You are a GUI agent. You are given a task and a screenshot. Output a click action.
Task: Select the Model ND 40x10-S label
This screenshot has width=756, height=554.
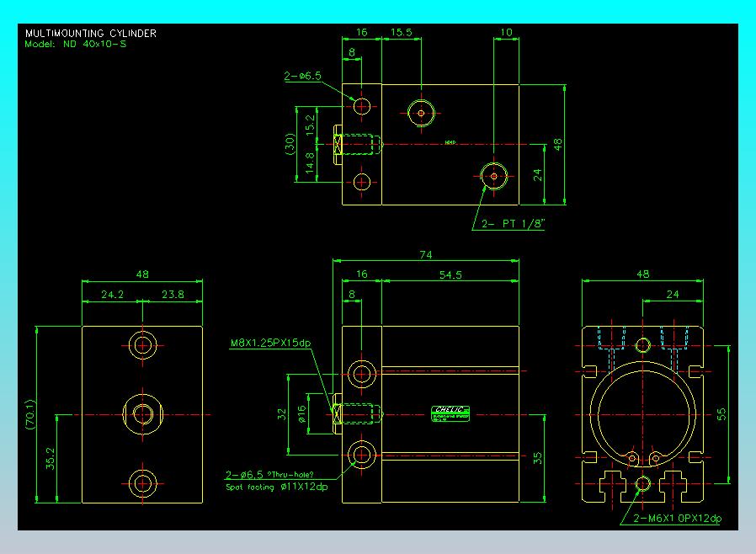[x=76, y=44]
